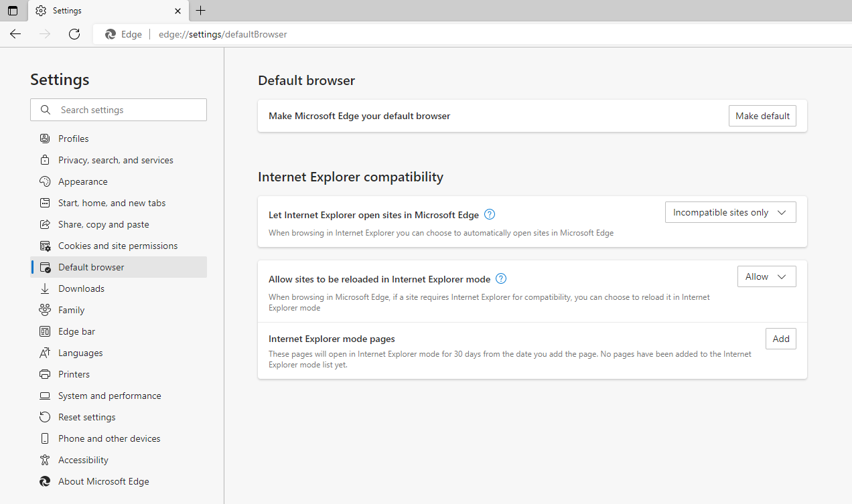Open the Incompatible sites only dropdown
The width and height of the screenshot is (852, 504).
pos(730,212)
